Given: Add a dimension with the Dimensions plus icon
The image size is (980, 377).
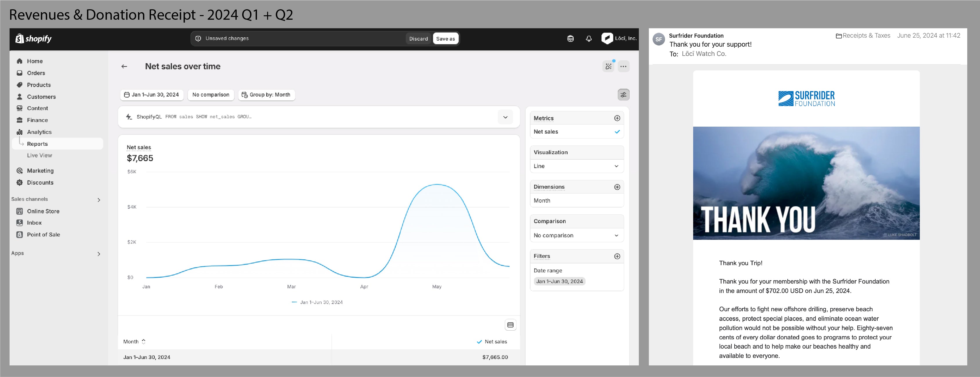Looking at the screenshot, I should (617, 187).
